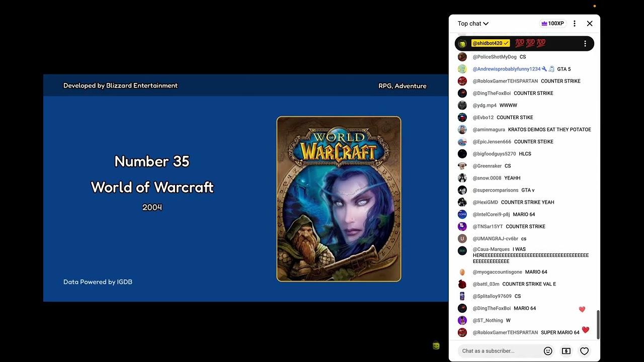Open @myogaccountisgone avatar

[462, 272]
